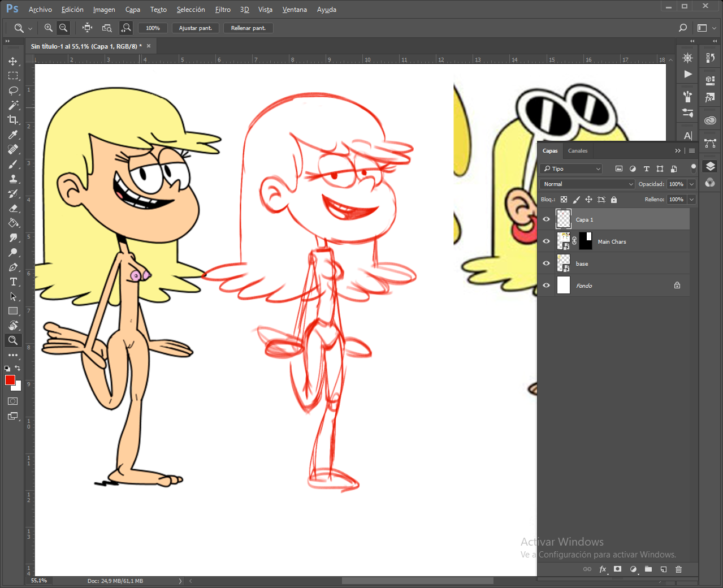723x588 pixels.
Task: Pick the Crop tool
Action: point(13,120)
